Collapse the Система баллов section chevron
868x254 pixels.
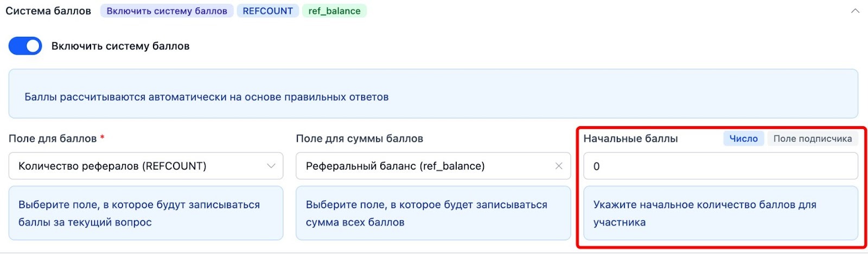[x=855, y=11]
